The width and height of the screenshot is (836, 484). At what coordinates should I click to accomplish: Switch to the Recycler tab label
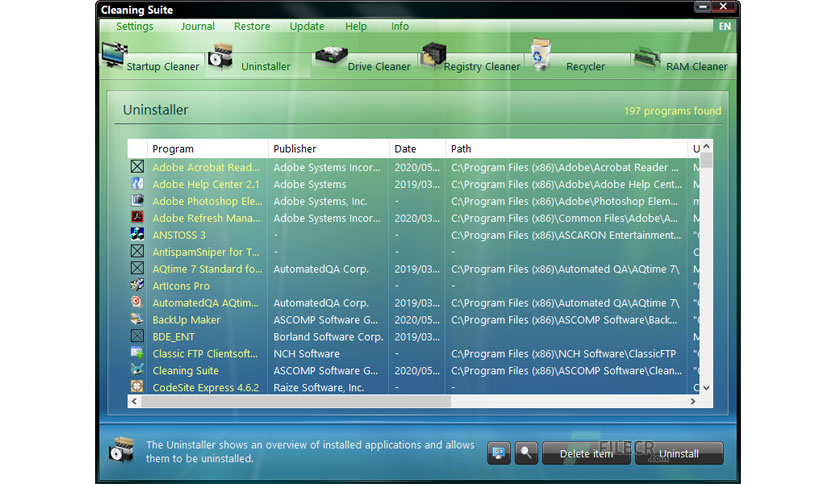click(x=585, y=67)
